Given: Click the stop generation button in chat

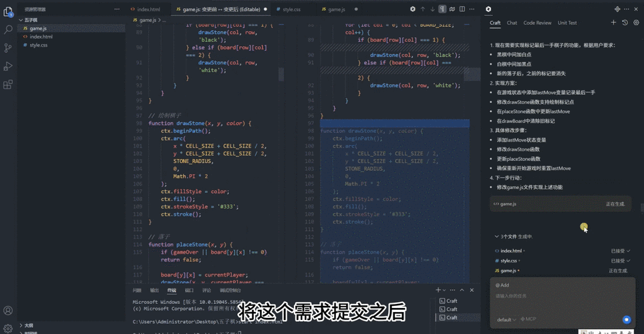Looking at the screenshot, I should [626, 319].
